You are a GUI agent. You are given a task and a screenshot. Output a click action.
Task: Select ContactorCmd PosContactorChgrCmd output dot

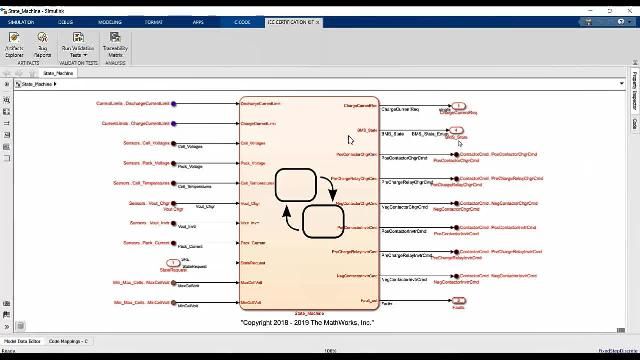[456, 155]
